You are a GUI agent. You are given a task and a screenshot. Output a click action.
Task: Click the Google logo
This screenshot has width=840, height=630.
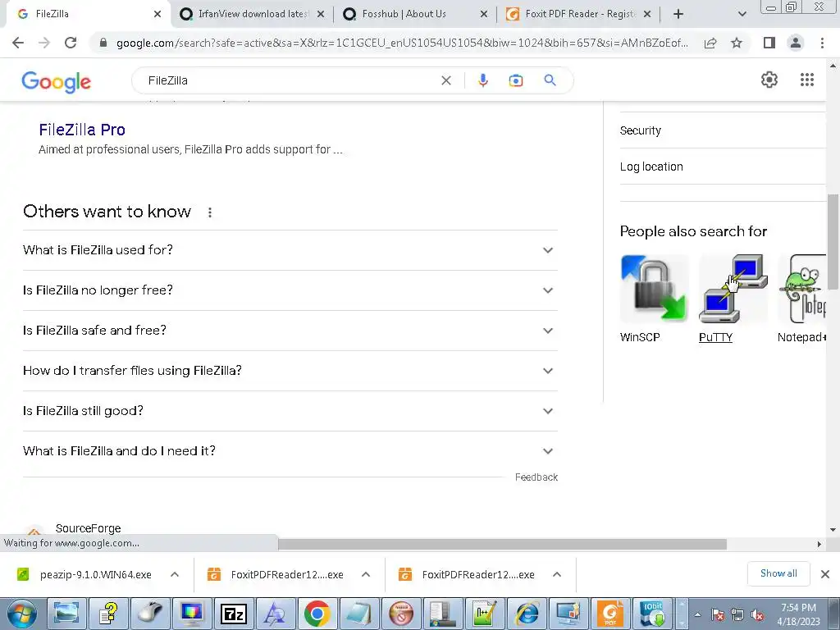[57, 81]
